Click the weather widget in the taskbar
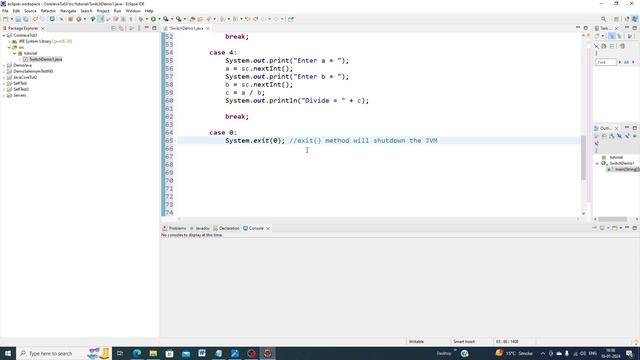 click(514, 353)
